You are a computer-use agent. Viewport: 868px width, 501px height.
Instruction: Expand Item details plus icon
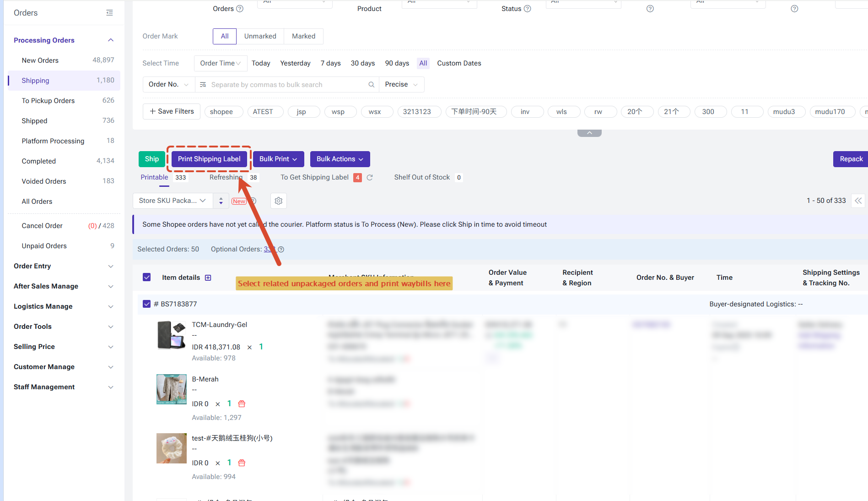pyautogui.click(x=208, y=278)
